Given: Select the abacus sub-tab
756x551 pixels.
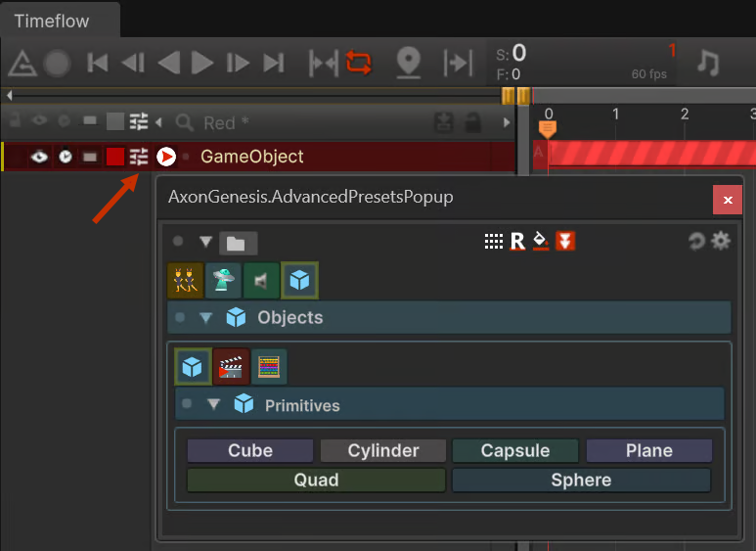Looking at the screenshot, I should tap(269, 367).
